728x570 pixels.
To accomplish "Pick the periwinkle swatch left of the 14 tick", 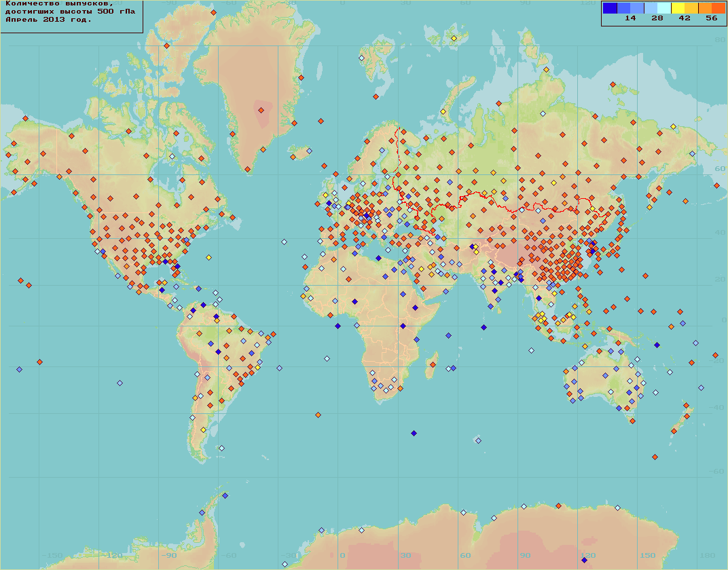I will (636, 8).
